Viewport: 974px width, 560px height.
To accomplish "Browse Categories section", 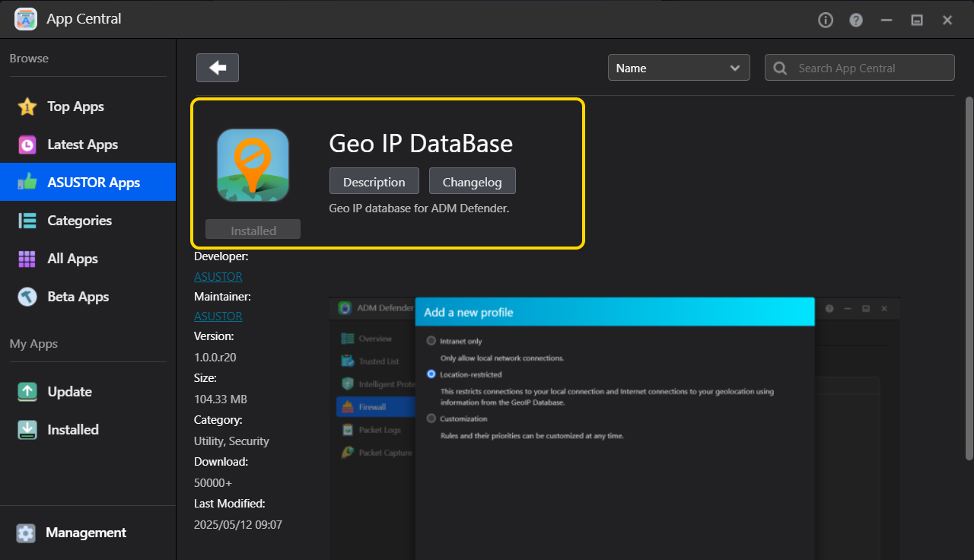I will (88, 221).
